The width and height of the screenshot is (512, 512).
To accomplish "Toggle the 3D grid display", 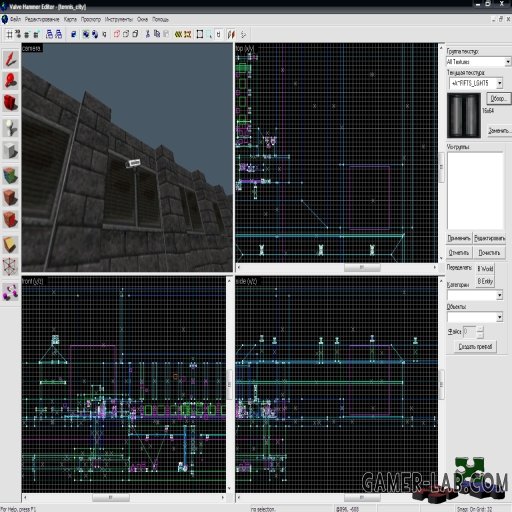I will pyautogui.click(x=18, y=34).
